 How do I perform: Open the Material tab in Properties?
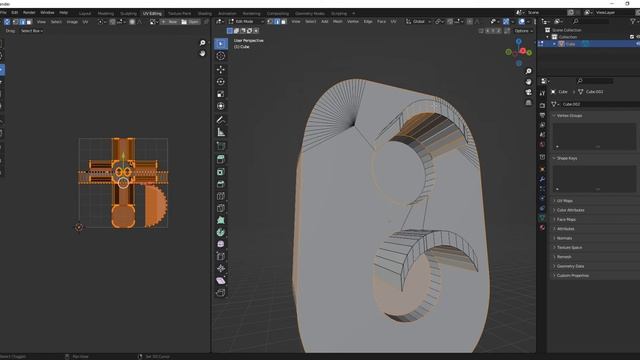(542, 228)
